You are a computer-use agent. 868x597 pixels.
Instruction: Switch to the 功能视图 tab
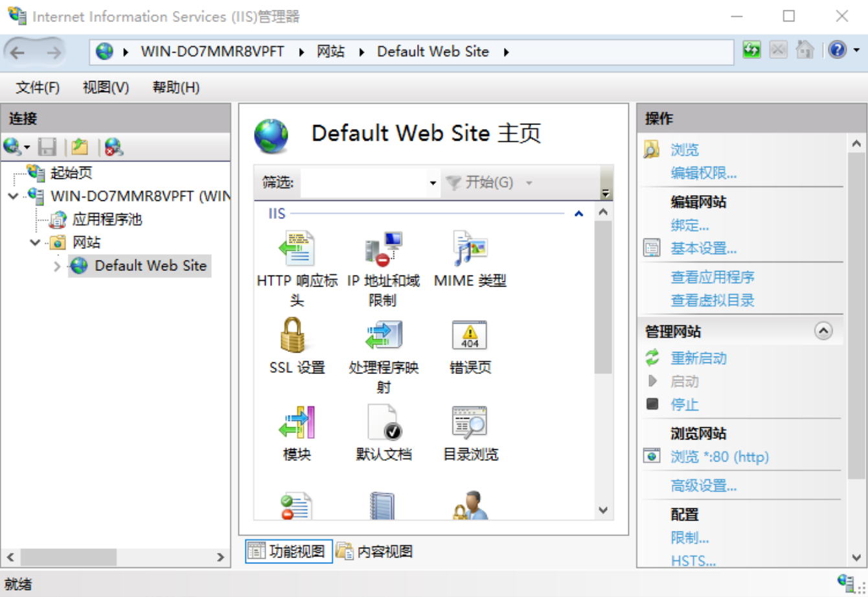point(289,552)
